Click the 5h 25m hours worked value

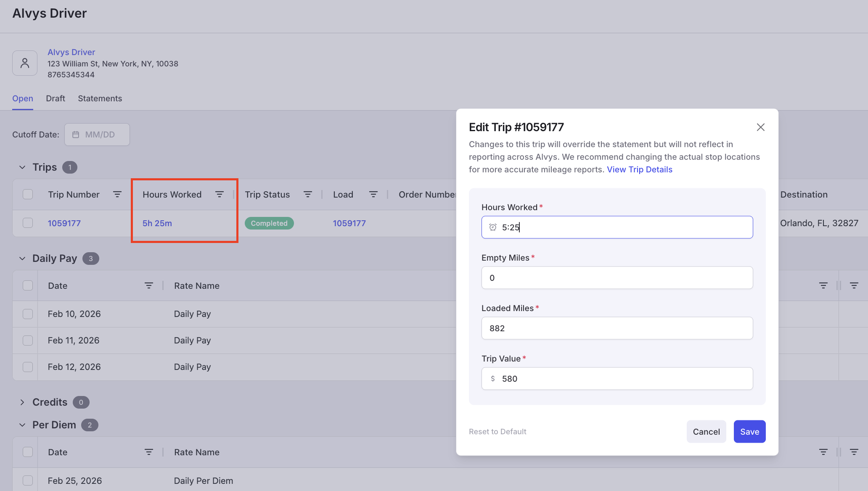click(x=157, y=223)
